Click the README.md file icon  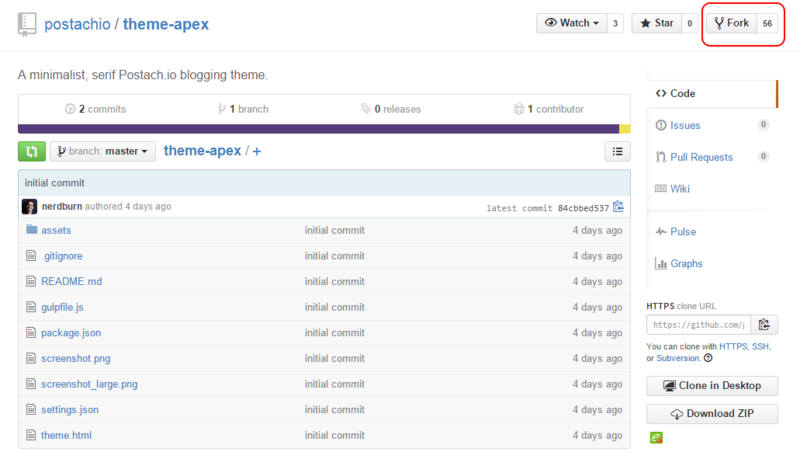[31, 281]
